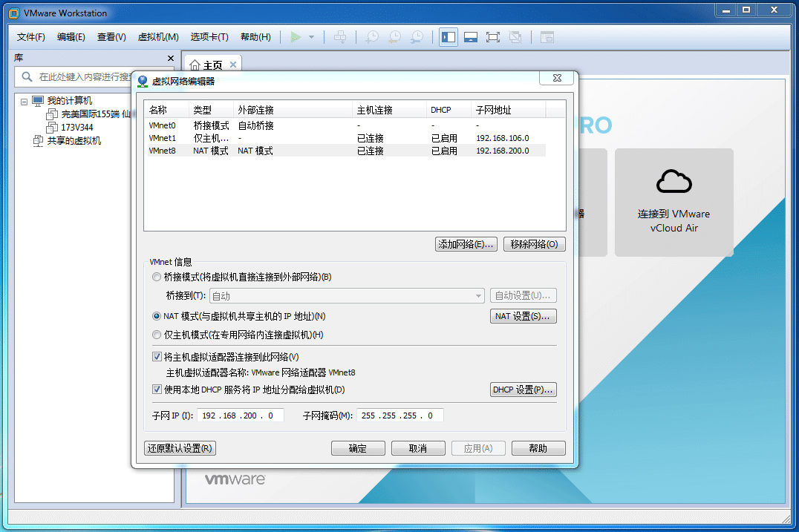Click the thumbnail bar toggle icon
Viewport: 799px width, 532px height.
point(470,37)
